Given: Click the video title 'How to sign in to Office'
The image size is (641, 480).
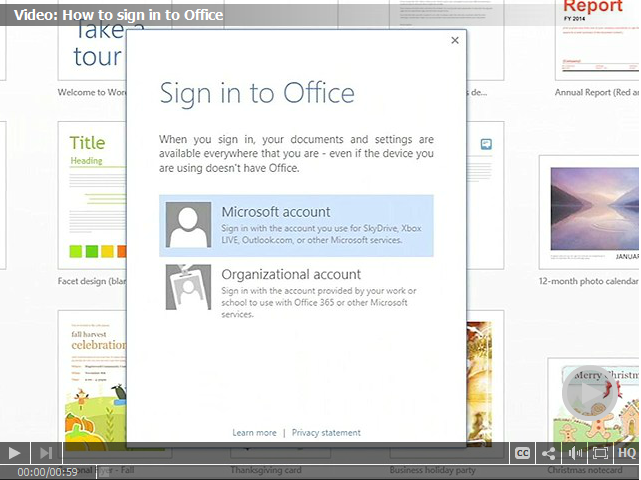Looking at the screenshot, I should pos(119,15).
